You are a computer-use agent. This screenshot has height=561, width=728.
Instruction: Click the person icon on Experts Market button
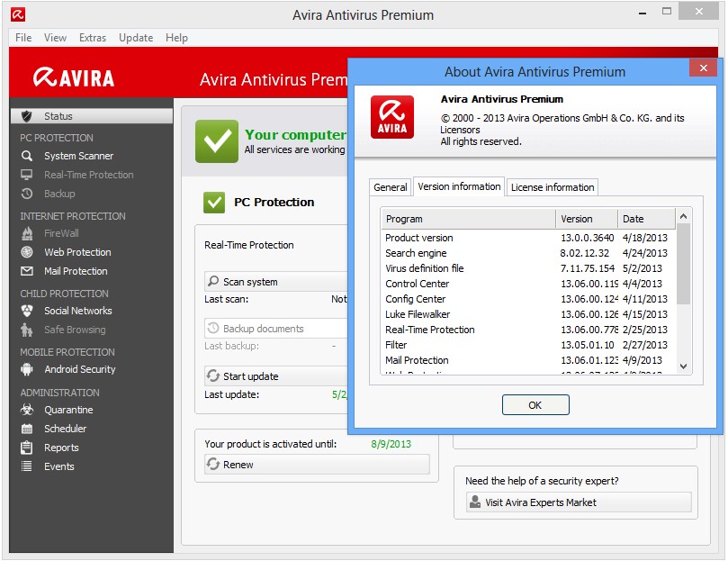pos(475,502)
